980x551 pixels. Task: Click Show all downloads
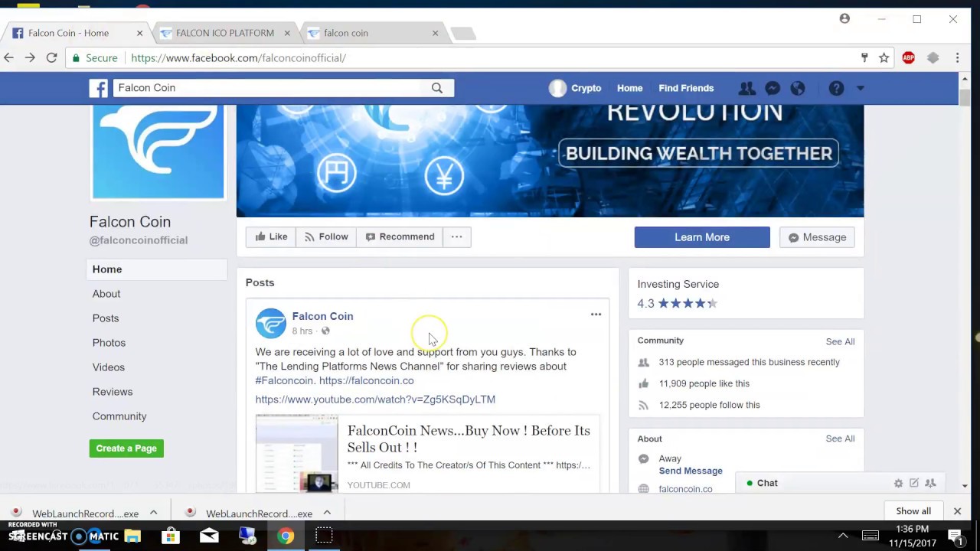(x=913, y=511)
